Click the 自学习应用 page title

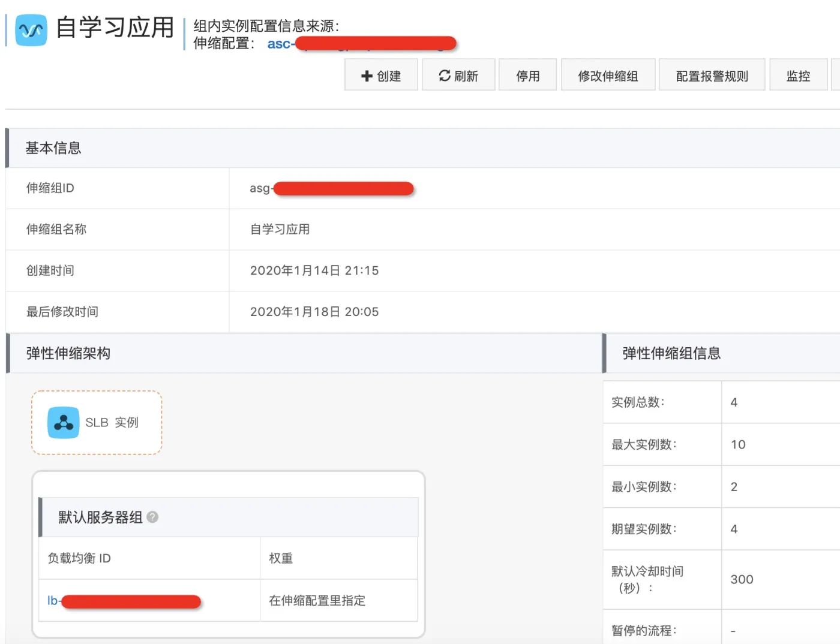(x=115, y=28)
